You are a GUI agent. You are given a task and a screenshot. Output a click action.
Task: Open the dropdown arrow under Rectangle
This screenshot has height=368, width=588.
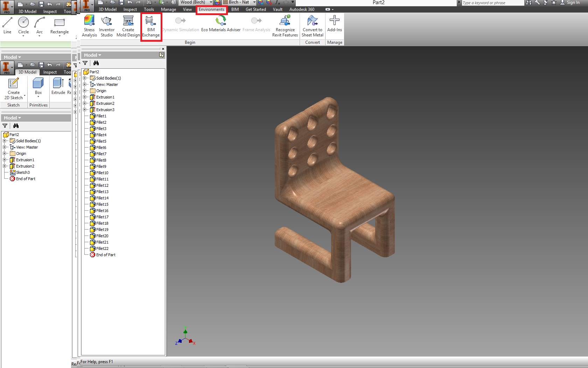click(59, 36)
